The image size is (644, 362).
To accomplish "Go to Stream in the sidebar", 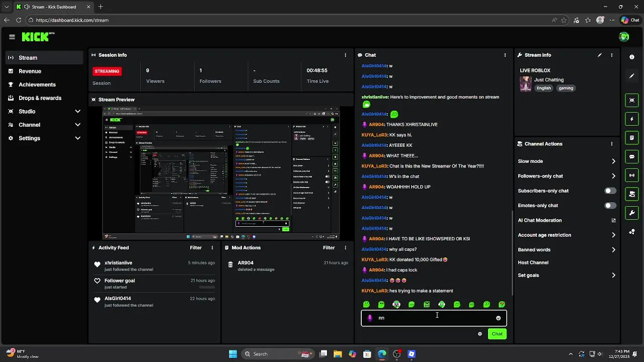I will (x=44, y=58).
